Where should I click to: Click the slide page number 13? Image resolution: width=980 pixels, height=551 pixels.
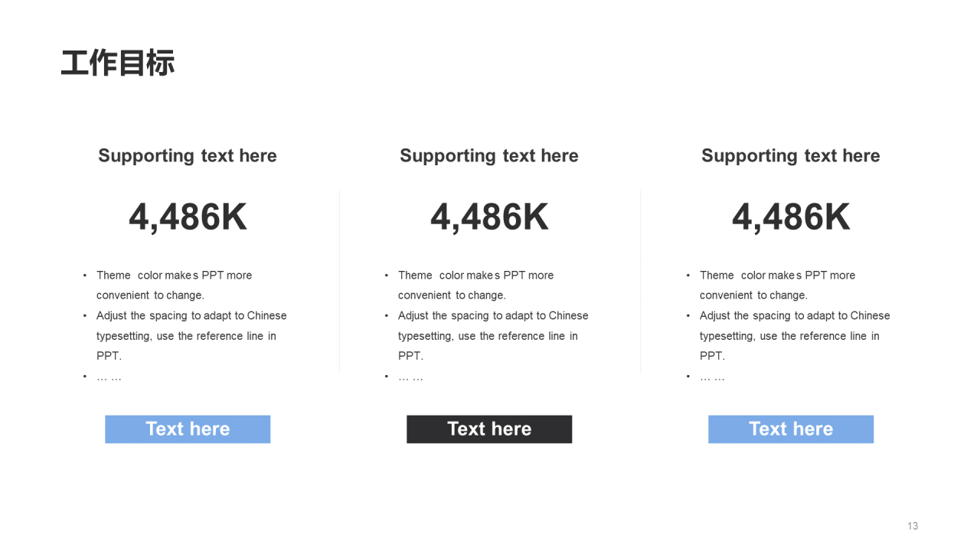click(913, 526)
